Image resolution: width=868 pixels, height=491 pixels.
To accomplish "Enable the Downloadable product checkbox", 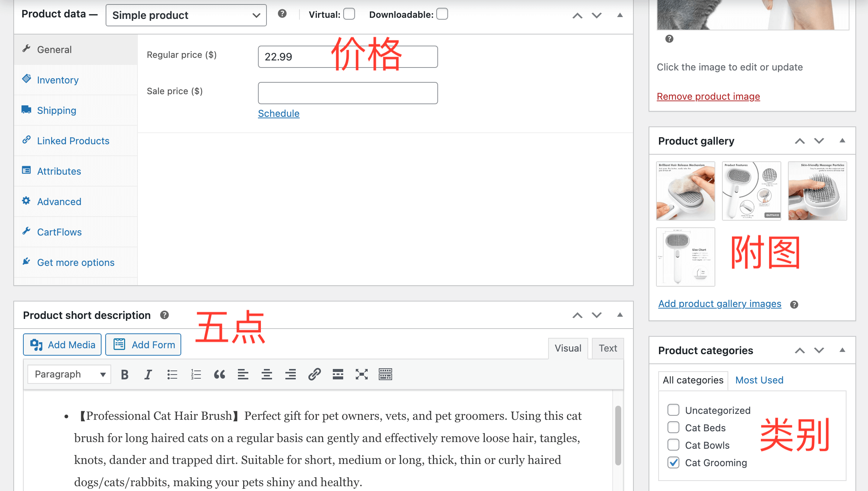I will (x=442, y=14).
